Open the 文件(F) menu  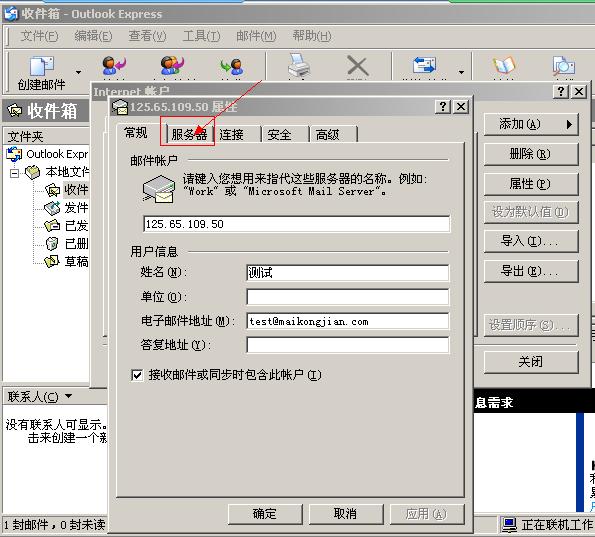click(39, 36)
